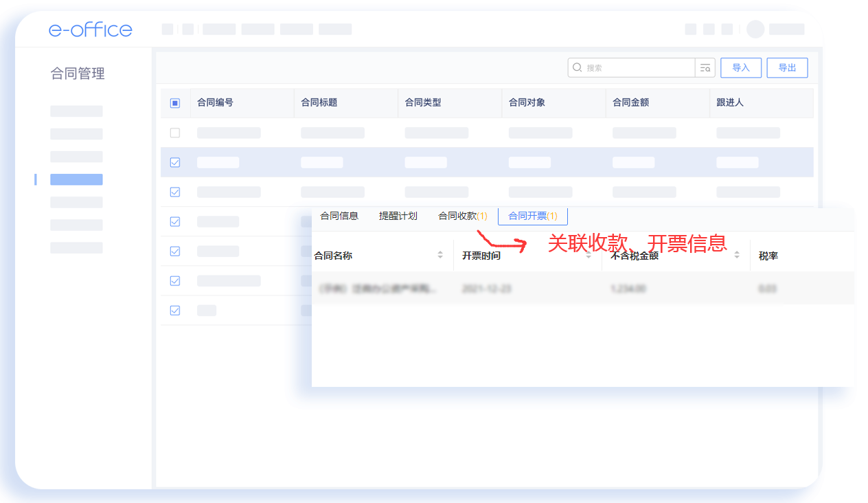This screenshot has height=503, width=868.
Task: Open the advanced search filter icon
Action: (x=705, y=67)
